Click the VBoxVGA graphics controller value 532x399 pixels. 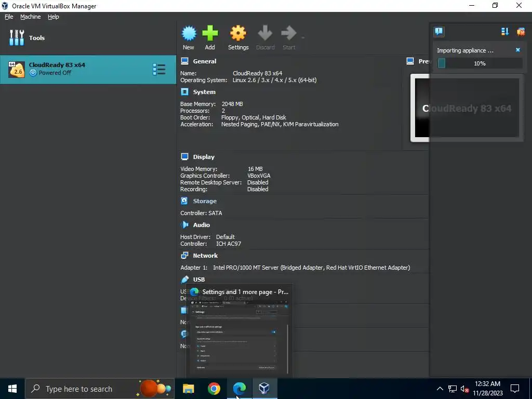coord(259,176)
